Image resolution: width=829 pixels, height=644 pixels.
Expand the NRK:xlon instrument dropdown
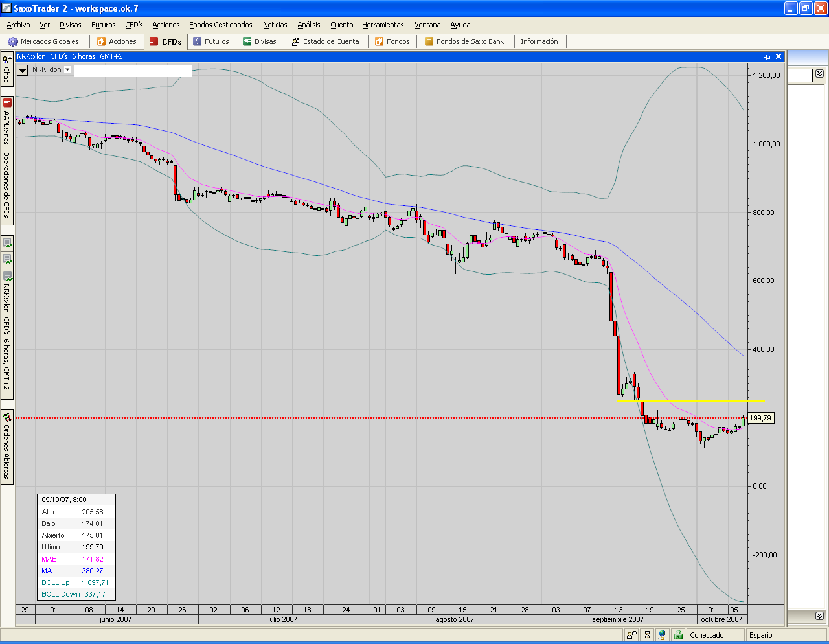tap(67, 69)
